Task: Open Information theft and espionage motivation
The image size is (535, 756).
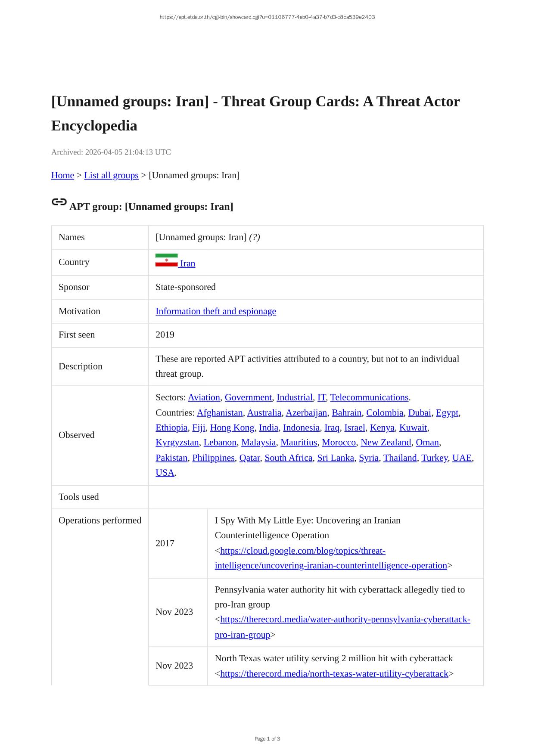Action: [x=215, y=311]
